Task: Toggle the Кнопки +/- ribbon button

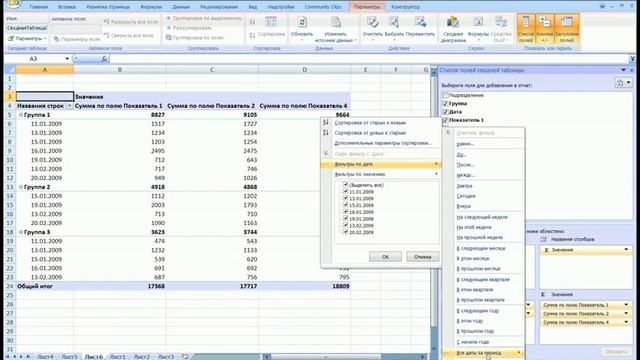Action: [544, 29]
